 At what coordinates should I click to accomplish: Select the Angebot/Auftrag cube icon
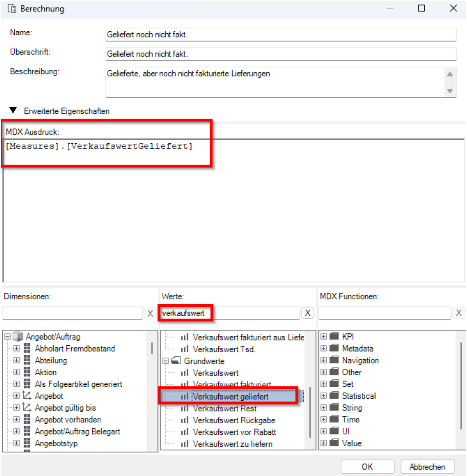point(18,336)
